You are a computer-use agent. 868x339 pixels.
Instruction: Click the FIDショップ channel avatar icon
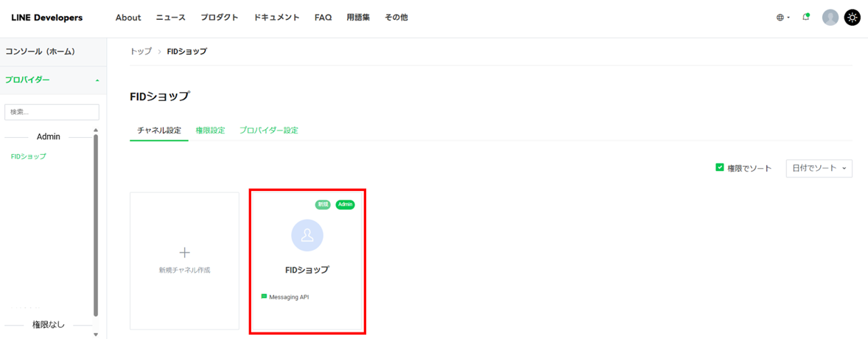pyautogui.click(x=307, y=235)
